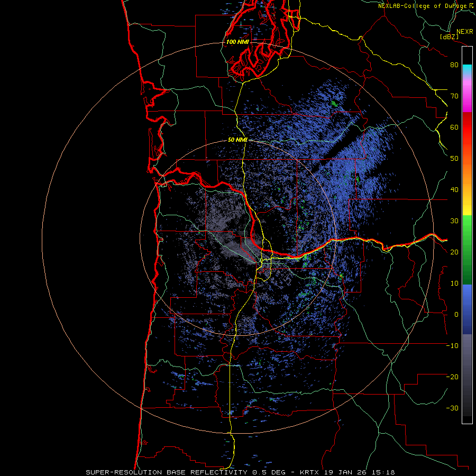
Task: Click the 30 value on color scale
Action: (454, 221)
